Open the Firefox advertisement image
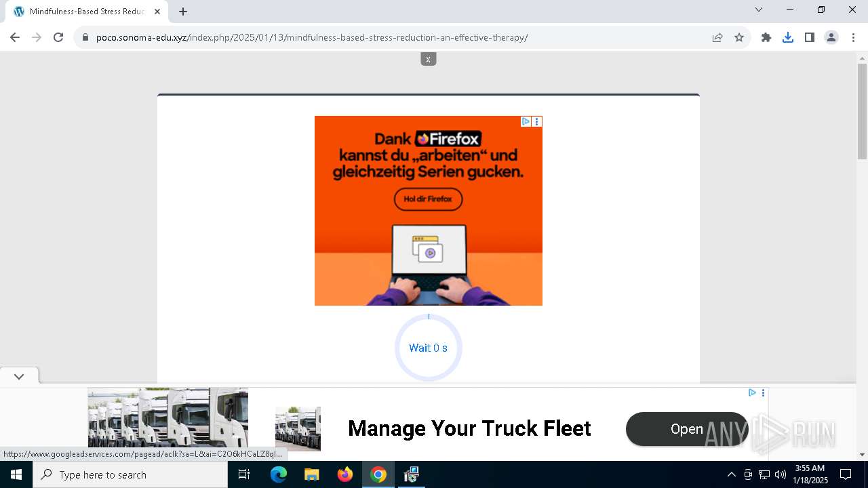Screen dimensions: 868x488 428,211
